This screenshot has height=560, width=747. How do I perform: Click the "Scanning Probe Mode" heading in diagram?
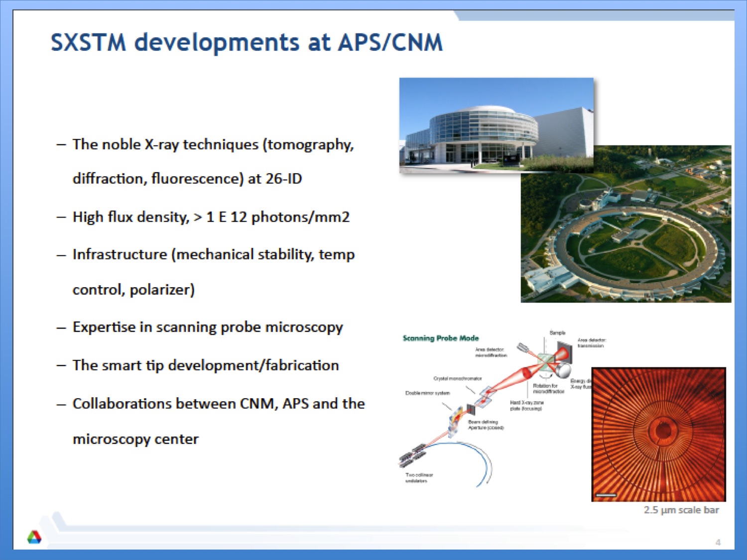441,338
